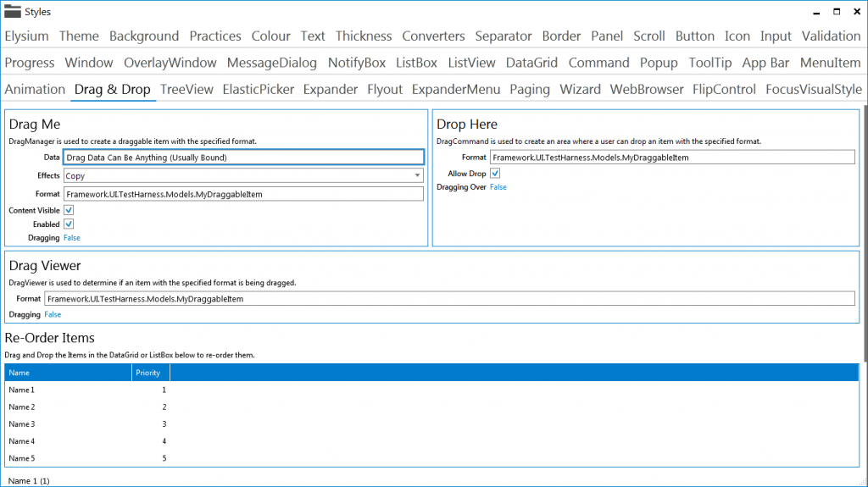The image size is (868, 487).
Task: Open the Window tab
Action: (x=88, y=63)
